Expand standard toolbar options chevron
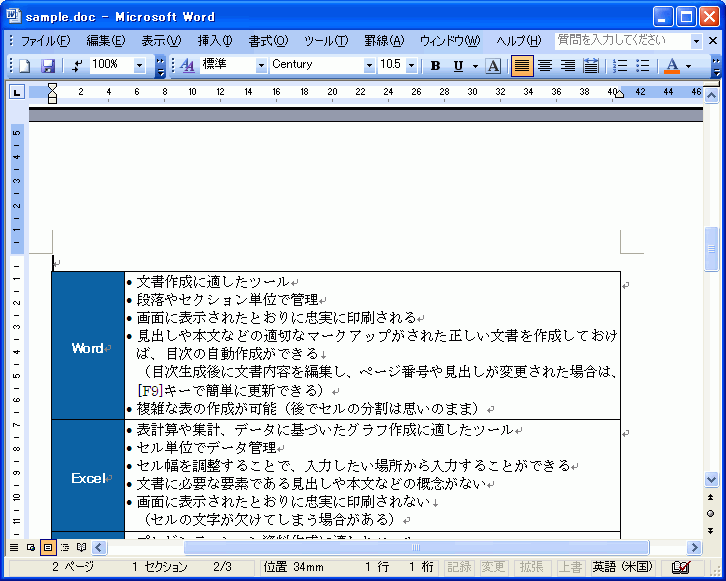 point(160,66)
